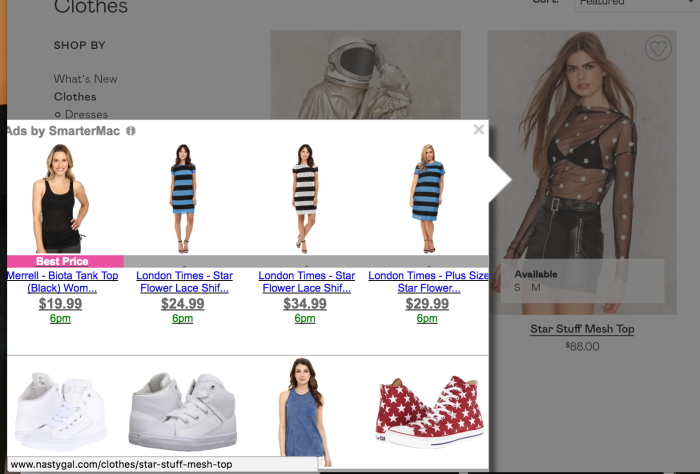Click the plus size blue striped dress image

point(428,199)
